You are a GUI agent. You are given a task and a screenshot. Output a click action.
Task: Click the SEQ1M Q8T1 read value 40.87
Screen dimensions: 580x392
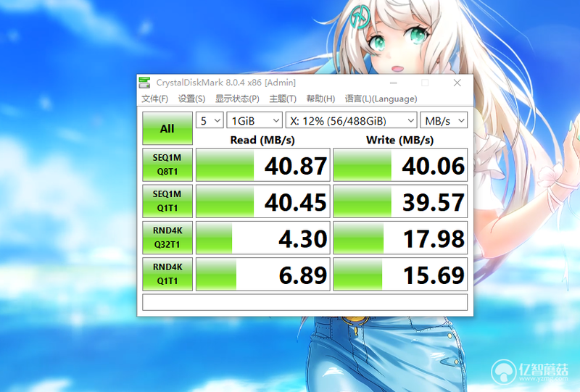tap(262, 165)
